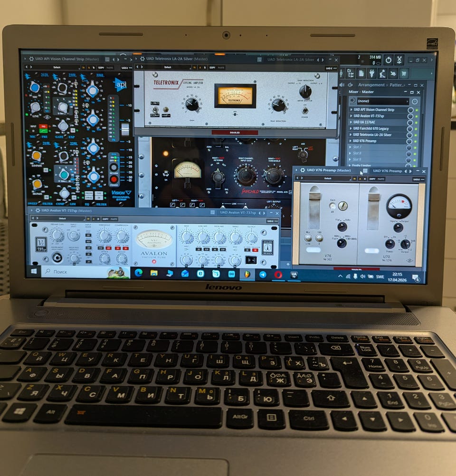
Task: Expand UAD Fairchild 670 Legacy slot arrow
Action: pos(351,128)
